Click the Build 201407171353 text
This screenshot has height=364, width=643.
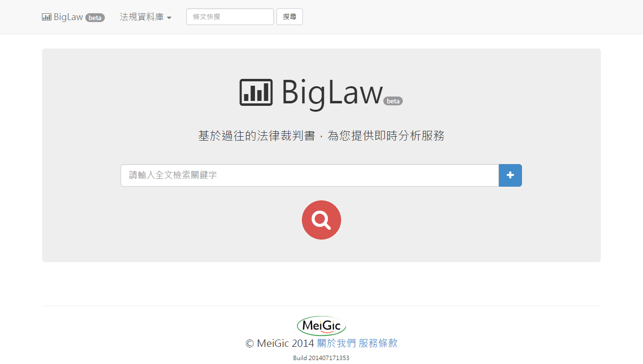pos(321,358)
